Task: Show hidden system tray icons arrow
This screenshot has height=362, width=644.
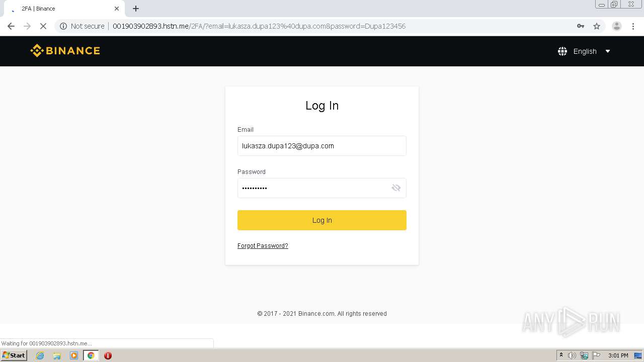Action: pos(561,355)
